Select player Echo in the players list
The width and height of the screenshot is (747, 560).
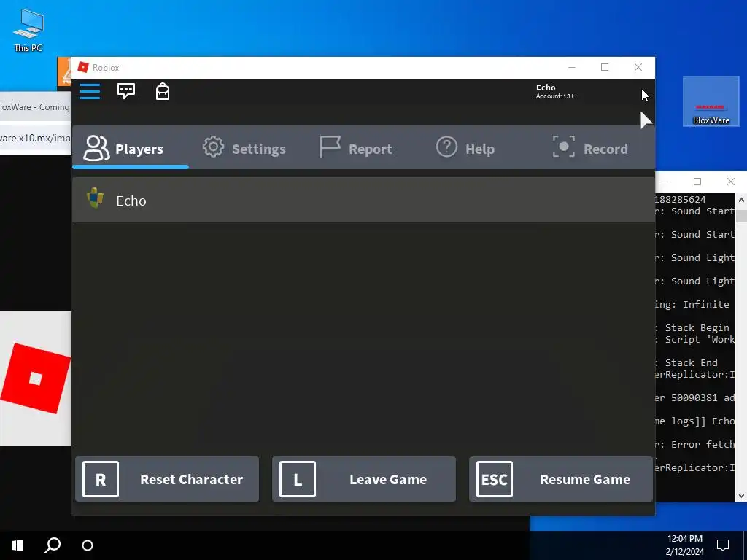[x=363, y=200]
